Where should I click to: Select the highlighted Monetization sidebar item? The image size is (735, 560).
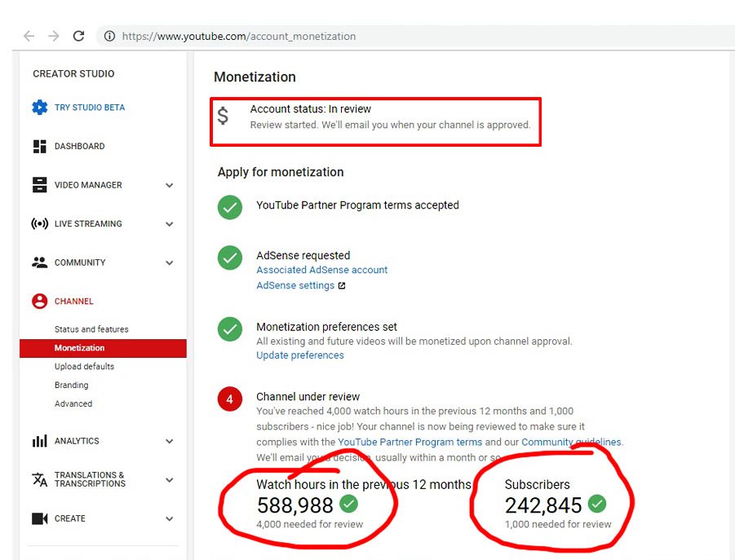pos(103,348)
